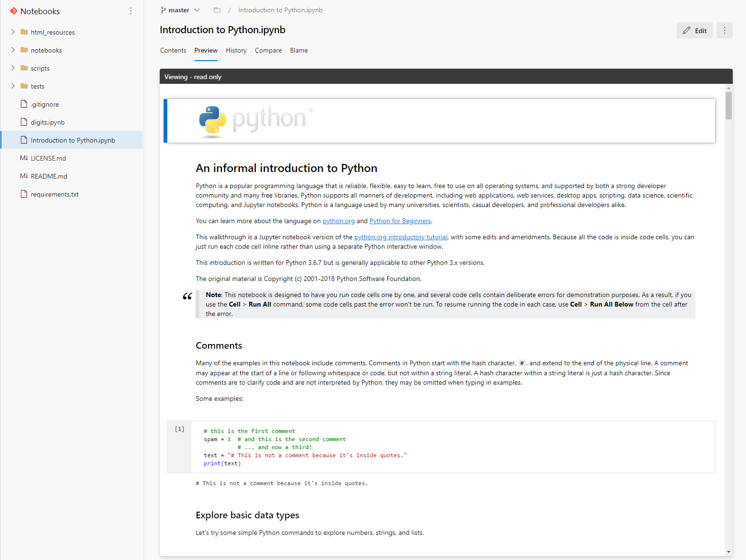Click the scrollbar up arrow
Screen dimensions: 746x560
click(x=728, y=88)
